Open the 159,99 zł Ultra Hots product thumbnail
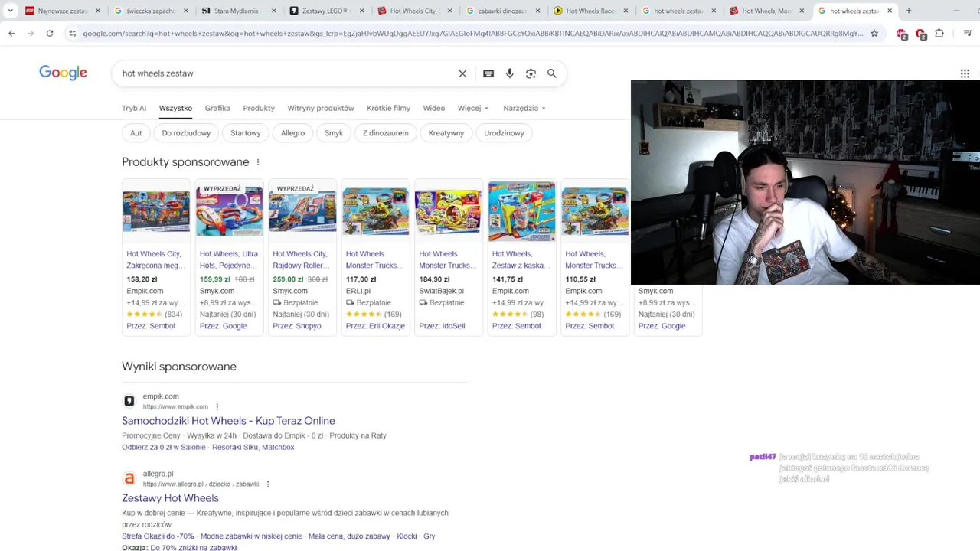Screen dimensions: 980x551 [229, 211]
